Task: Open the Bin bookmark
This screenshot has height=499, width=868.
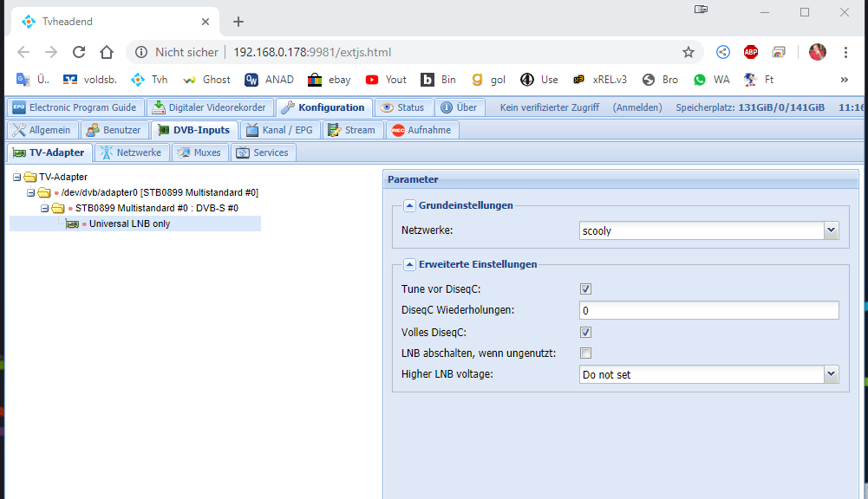Action: click(439, 80)
